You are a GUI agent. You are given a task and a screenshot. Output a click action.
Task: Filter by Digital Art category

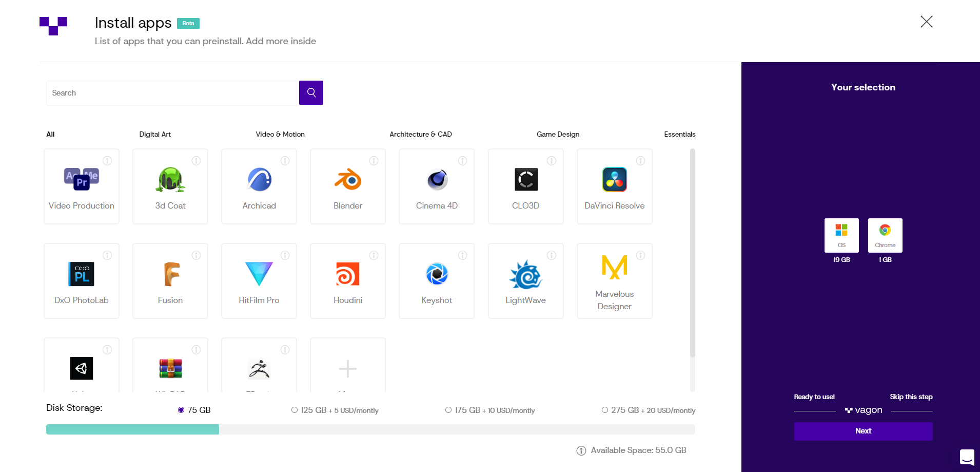click(x=155, y=134)
